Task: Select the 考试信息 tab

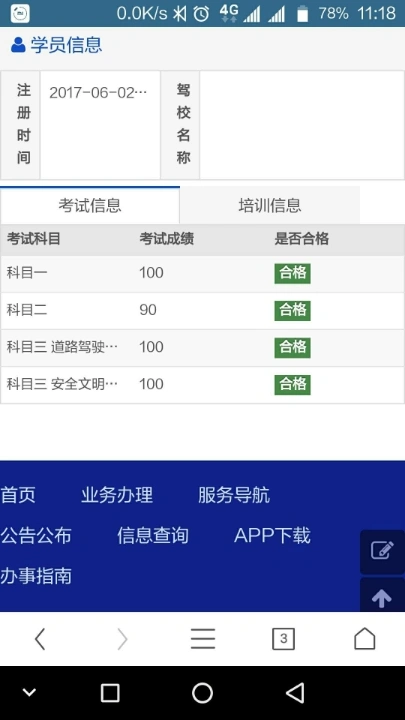Action: 90,205
